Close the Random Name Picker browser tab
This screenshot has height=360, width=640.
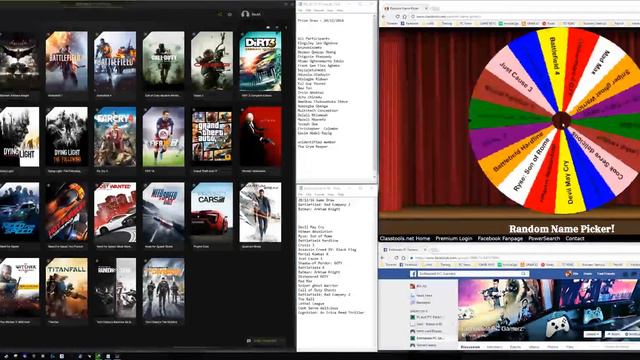pos(426,8)
